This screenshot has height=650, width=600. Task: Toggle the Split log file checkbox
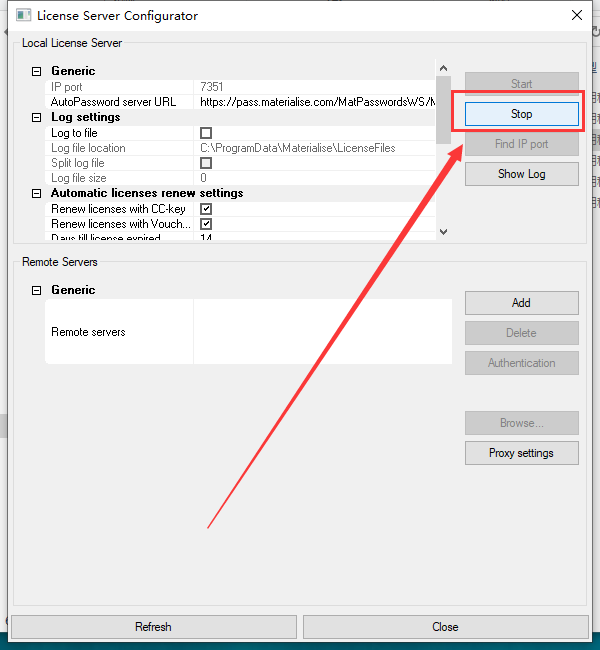tap(206, 163)
